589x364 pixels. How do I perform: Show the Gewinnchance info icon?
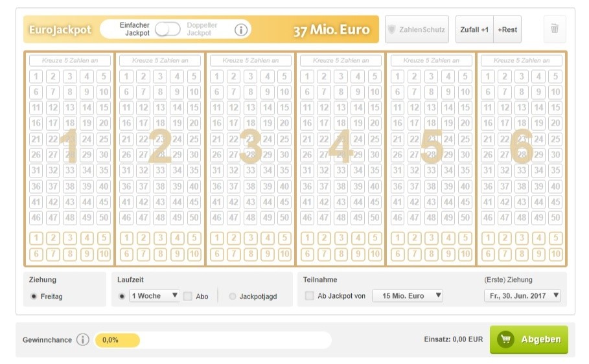[x=83, y=339]
